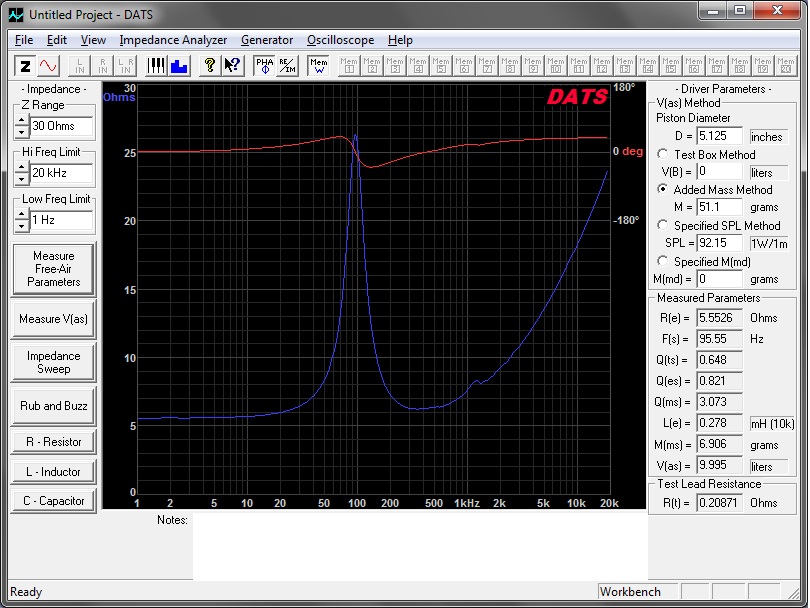Select memory slot Mem 8
810x608 pixels.
510,66
